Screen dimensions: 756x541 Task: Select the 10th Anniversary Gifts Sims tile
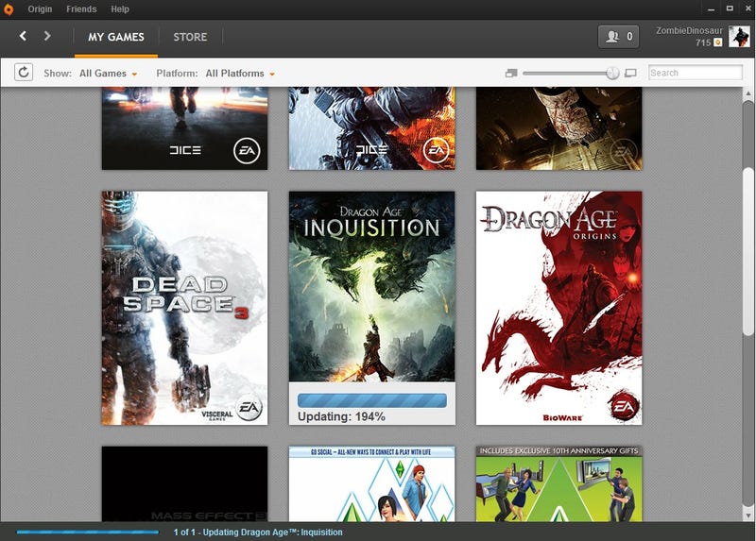tap(558, 483)
